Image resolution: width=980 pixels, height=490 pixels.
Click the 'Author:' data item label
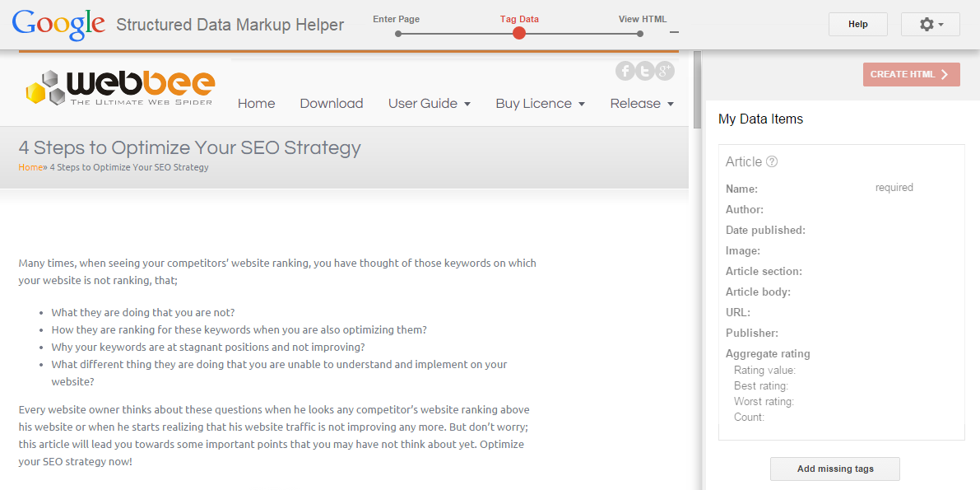745,210
